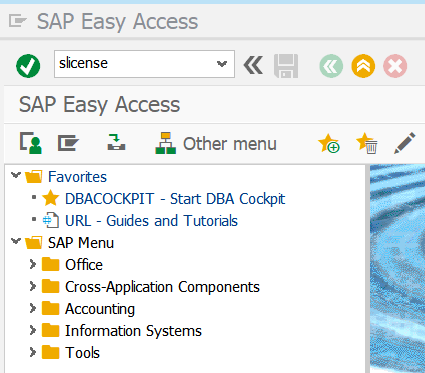Select the Accounting tree item
425x373 pixels.
click(x=100, y=309)
